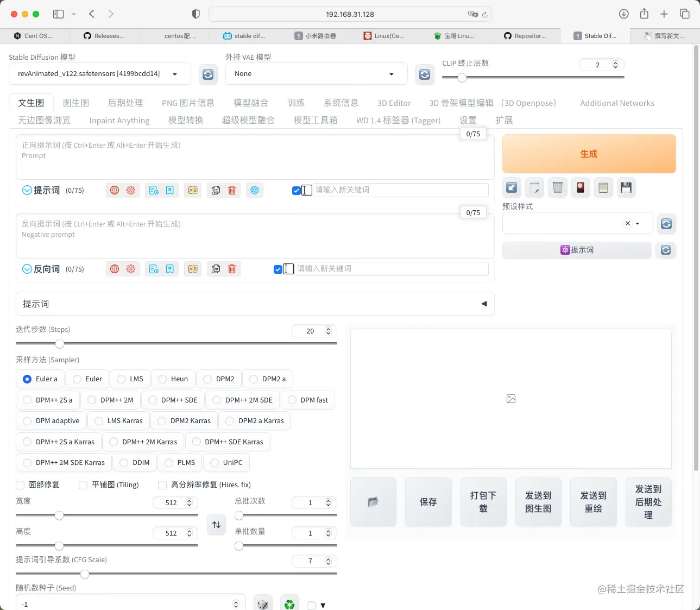The height and width of the screenshot is (610, 700).
Task: Click translate AB icon in 反向词 toolbar
Action: point(193,269)
